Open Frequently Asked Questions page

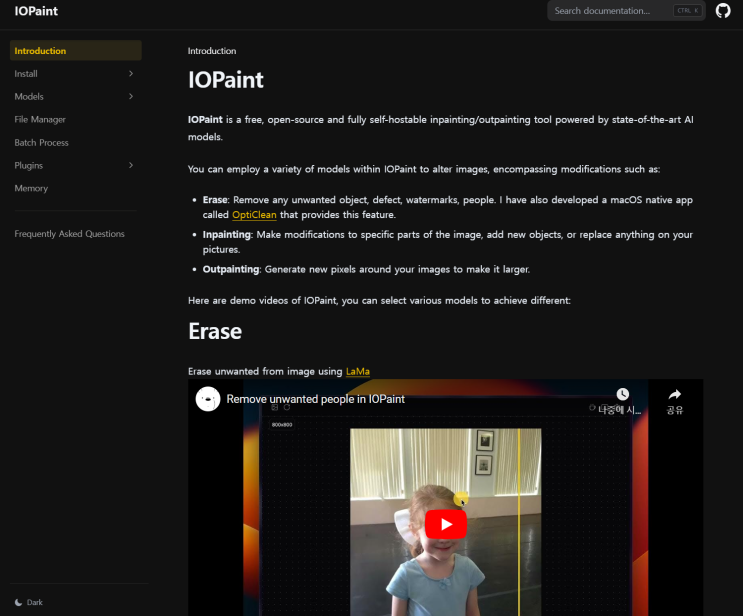tap(69, 234)
